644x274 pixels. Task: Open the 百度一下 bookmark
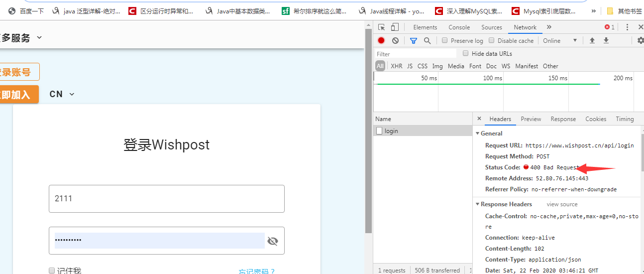coord(26,11)
